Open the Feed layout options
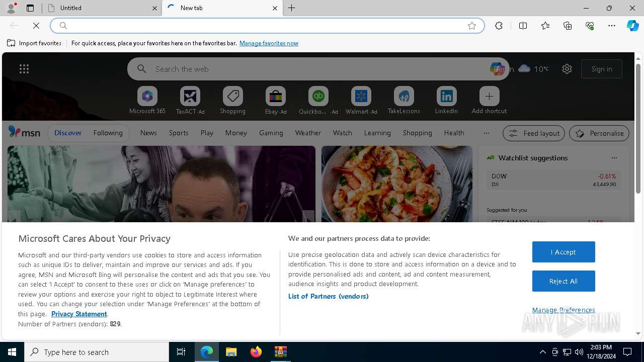The image size is (644, 362). (x=534, y=133)
